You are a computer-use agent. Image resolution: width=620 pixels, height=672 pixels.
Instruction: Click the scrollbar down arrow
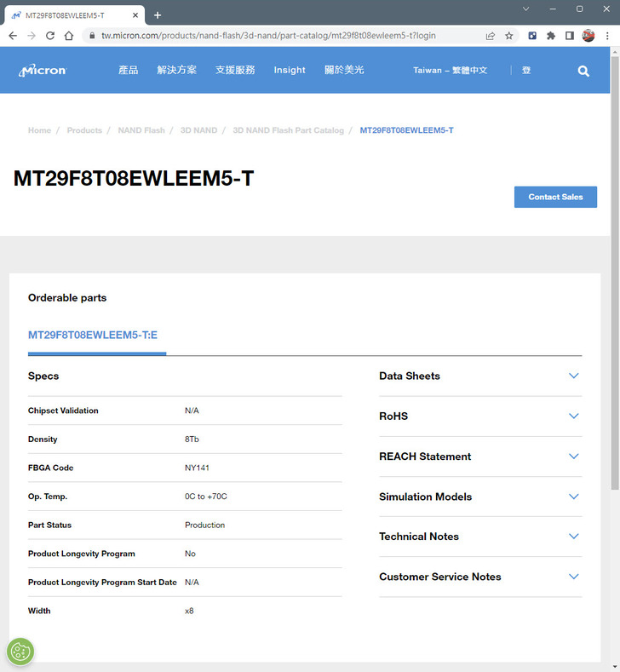tap(615, 667)
